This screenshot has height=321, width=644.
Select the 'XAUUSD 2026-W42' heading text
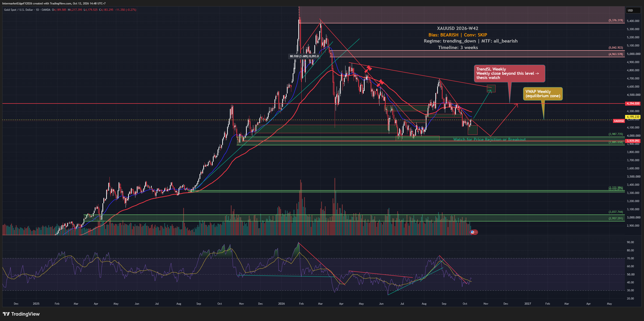[x=457, y=28]
